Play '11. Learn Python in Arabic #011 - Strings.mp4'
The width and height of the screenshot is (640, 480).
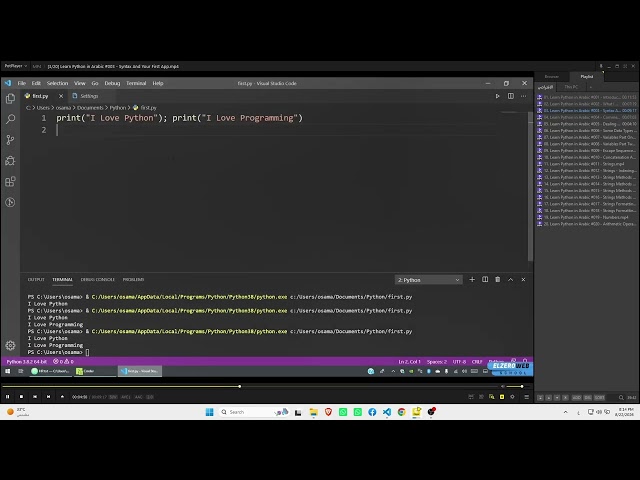point(587,164)
